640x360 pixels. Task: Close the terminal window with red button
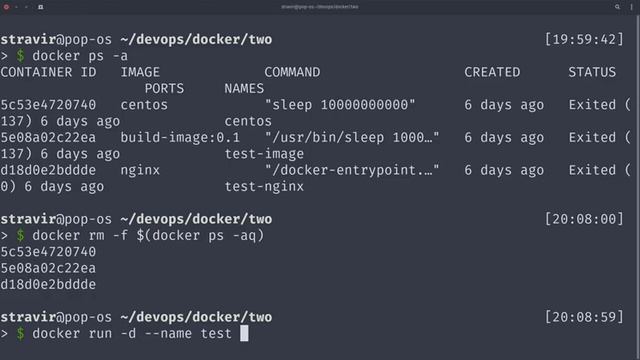point(6,7)
